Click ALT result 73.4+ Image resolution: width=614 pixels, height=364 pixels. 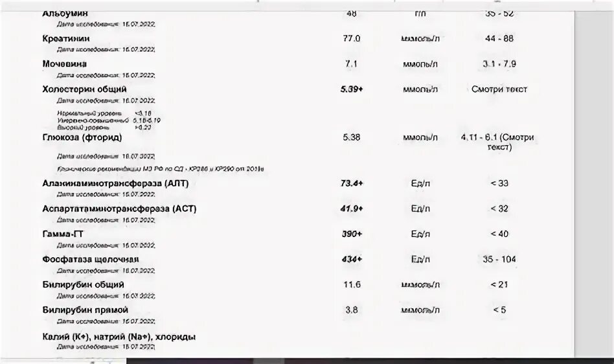(x=352, y=183)
